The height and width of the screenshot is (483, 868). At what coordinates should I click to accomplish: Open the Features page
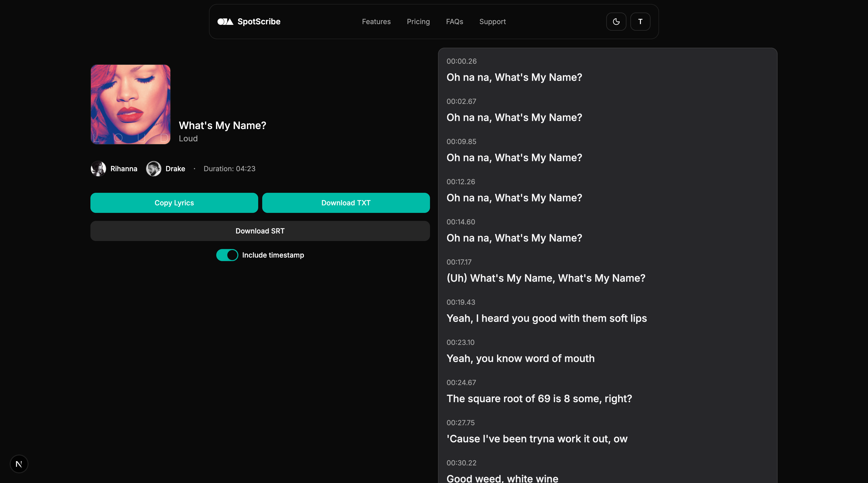(x=376, y=22)
